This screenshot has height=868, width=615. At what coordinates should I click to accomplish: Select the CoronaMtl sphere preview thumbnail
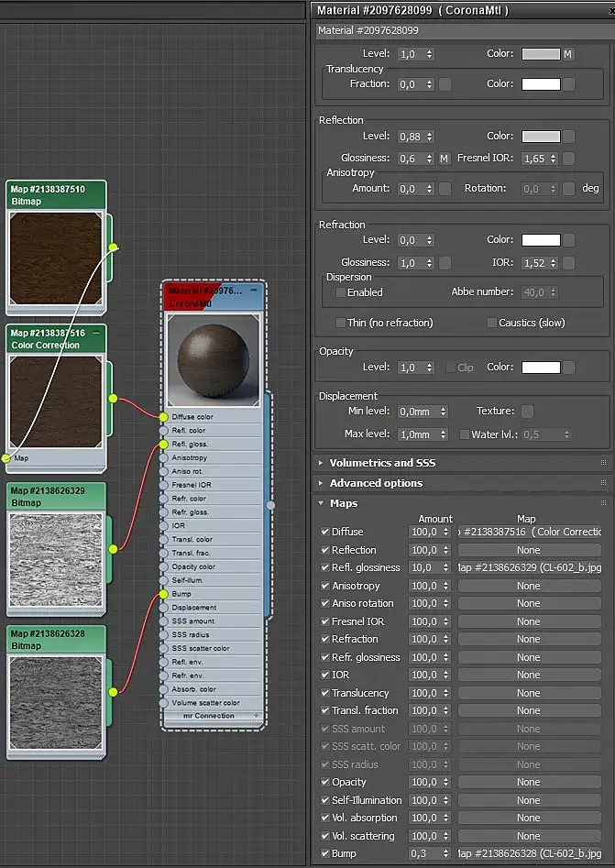(x=214, y=359)
